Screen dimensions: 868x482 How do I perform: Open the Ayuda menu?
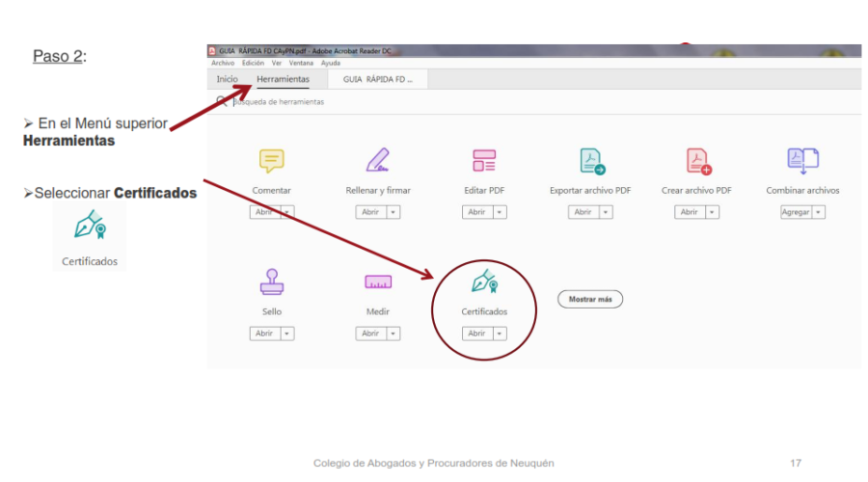[x=331, y=63]
